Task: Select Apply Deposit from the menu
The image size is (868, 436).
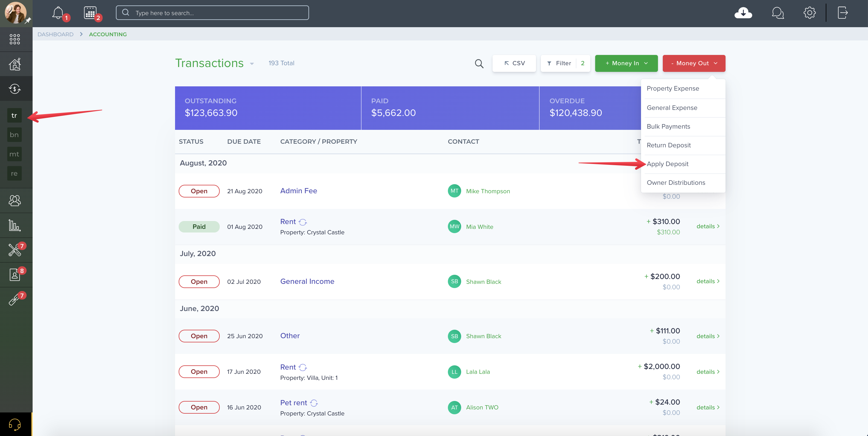Action: [x=668, y=164]
